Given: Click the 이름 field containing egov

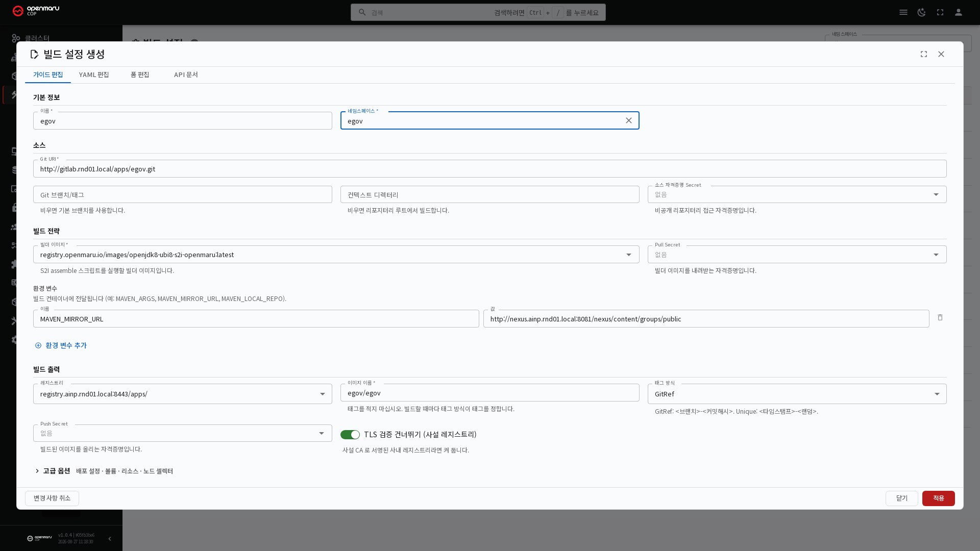Looking at the screenshot, I should pyautogui.click(x=183, y=121).
